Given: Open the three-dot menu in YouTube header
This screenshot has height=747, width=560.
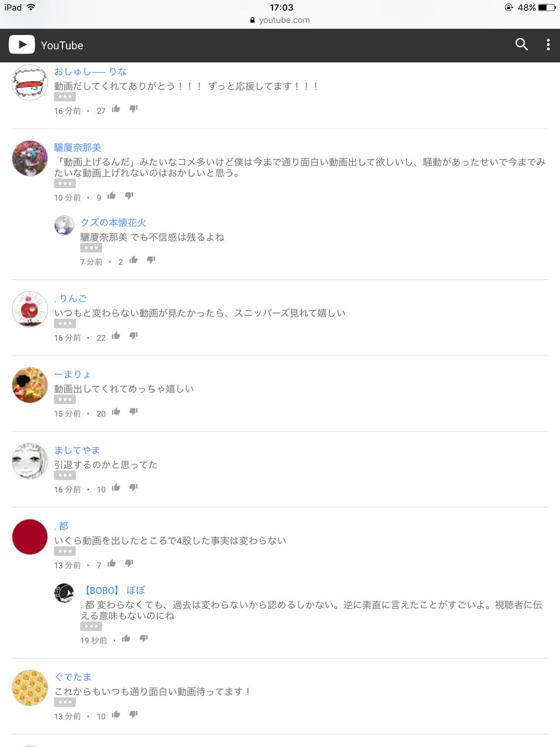Looking at the screenshot, I should 548,44.
